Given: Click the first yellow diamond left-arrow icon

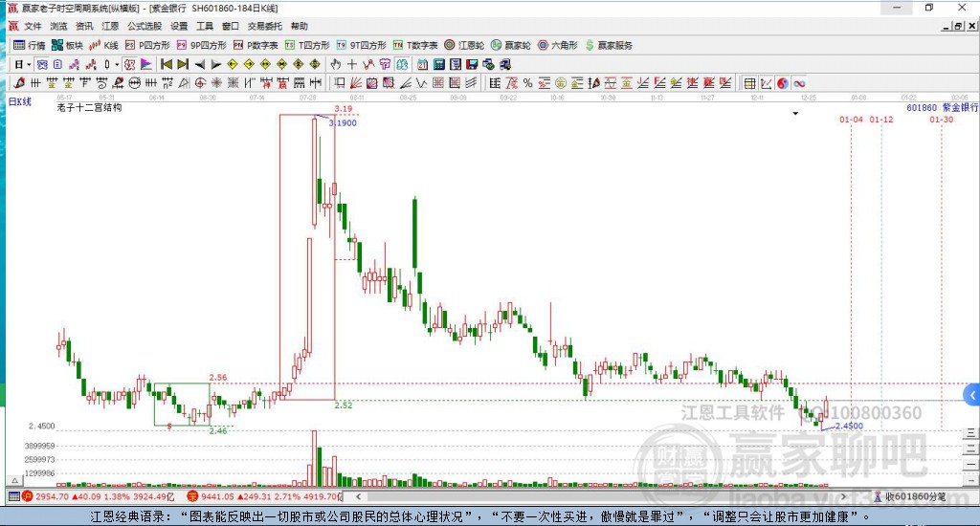Looking at the screenshot, I should (233, 64).
